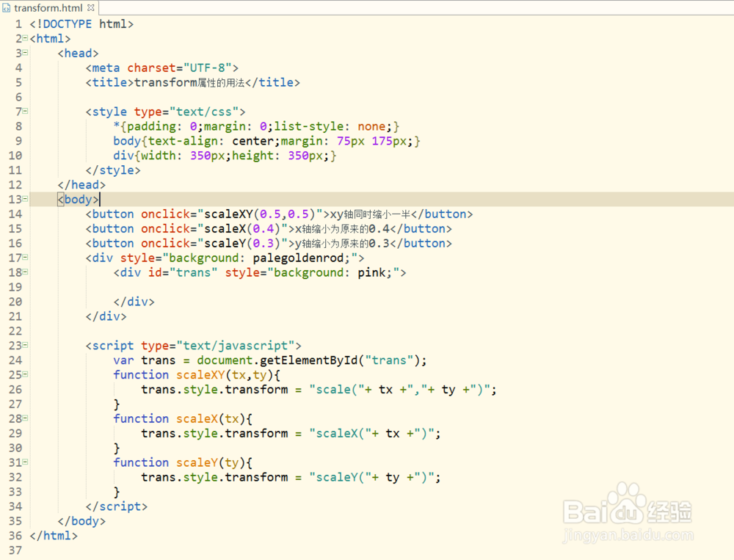Click the id "trans" attribute value on line 18
Viewport: 734px width, 560px height.
pos(193,272)
